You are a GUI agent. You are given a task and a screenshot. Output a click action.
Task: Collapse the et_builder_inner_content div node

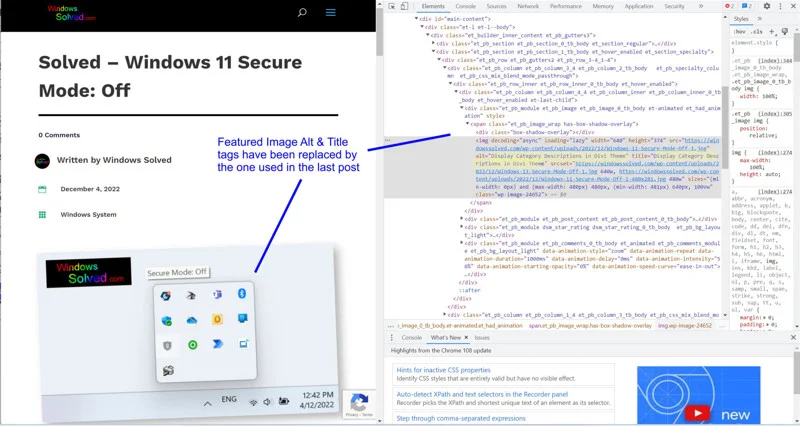click(428, 35)
